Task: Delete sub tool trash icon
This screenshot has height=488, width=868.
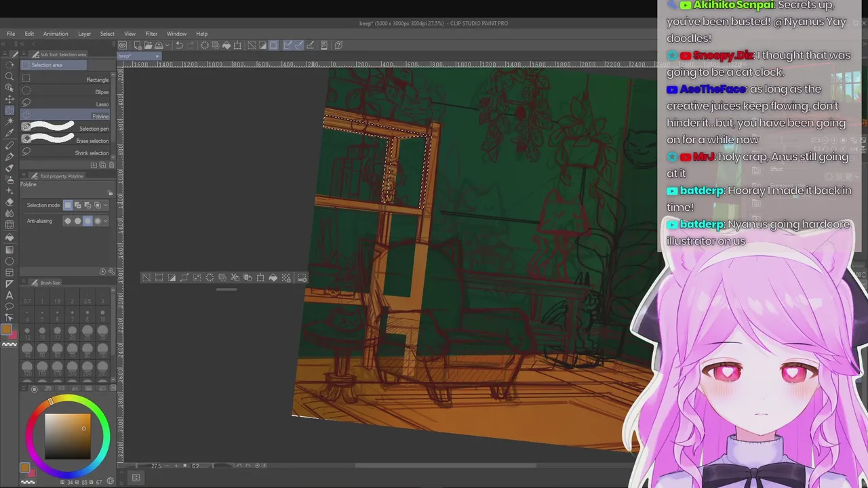Action: click(111, 165)
